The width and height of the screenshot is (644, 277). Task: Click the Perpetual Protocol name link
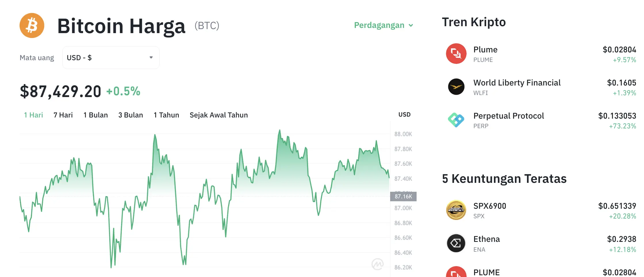point(509,116)
